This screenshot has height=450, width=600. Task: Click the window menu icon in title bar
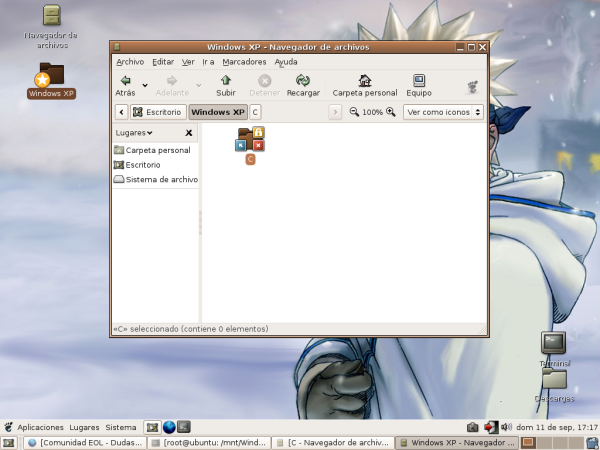pos(117,47)
